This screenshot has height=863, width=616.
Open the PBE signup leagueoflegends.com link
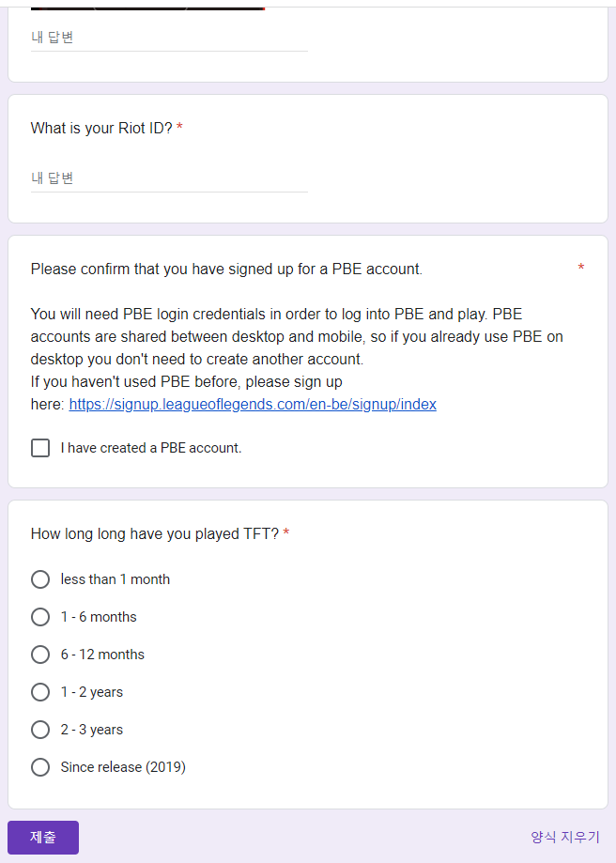(x=253, y=405)
